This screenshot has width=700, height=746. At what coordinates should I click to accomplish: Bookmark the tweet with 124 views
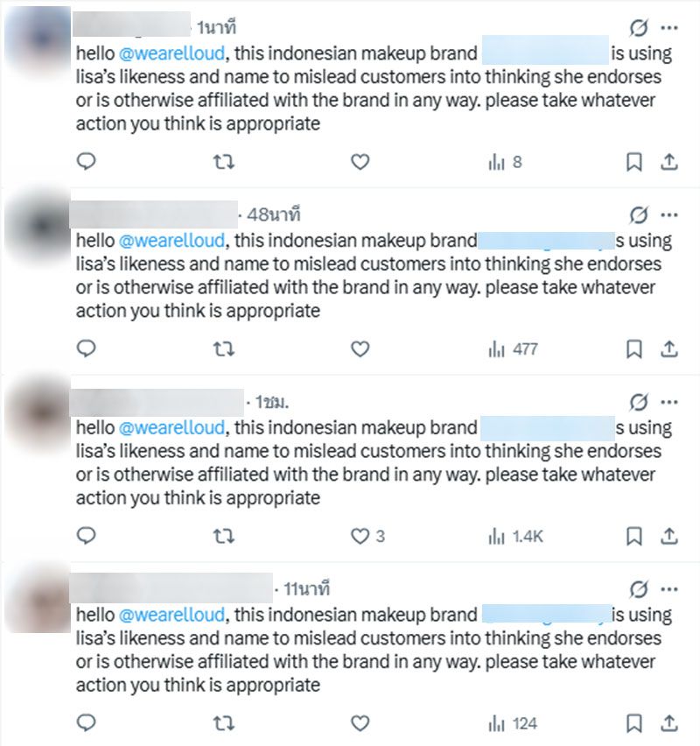point(634,723)
